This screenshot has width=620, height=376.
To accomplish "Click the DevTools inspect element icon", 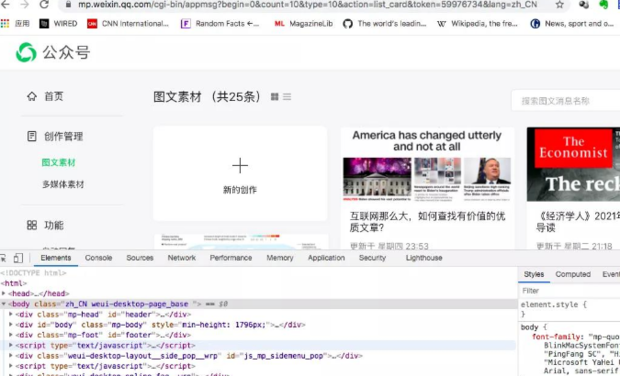I will click(x=3, y=258).
